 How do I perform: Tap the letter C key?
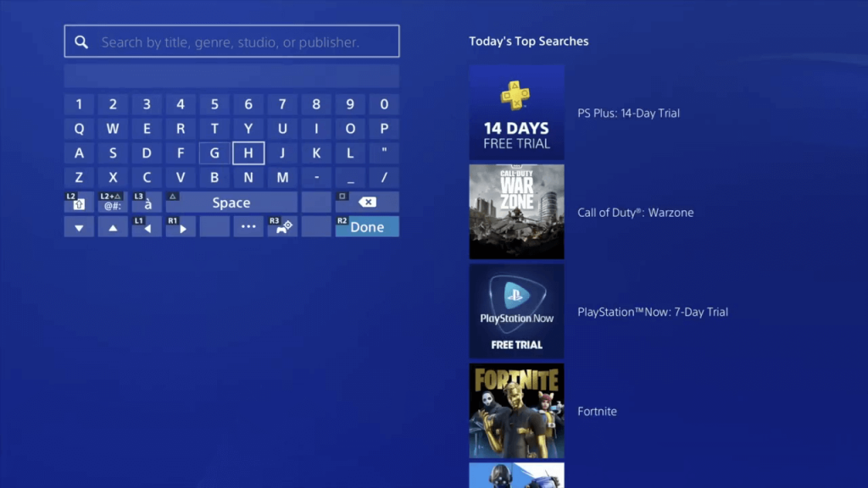coord(147,178)
